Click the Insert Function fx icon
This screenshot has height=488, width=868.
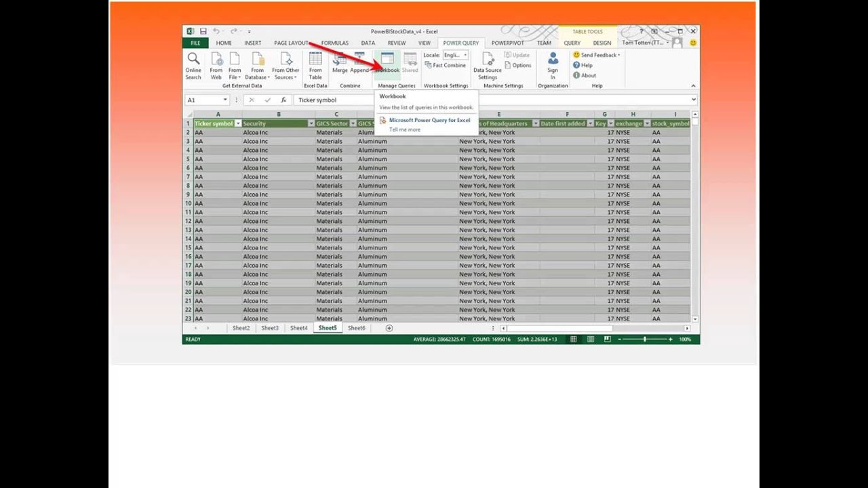[x=283, y=100]
